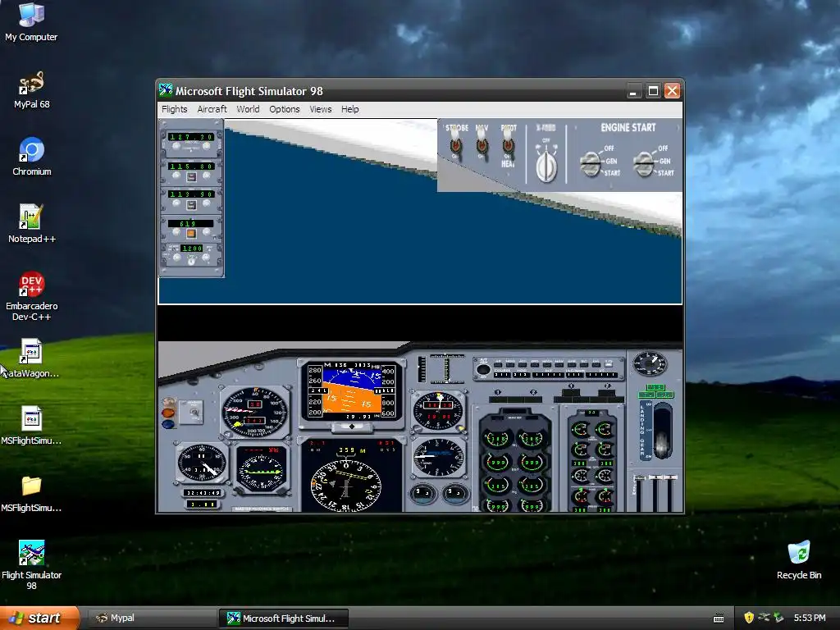Click the security shield tray icon
This screenshot has height=630, width=840.
pos(749,618)
